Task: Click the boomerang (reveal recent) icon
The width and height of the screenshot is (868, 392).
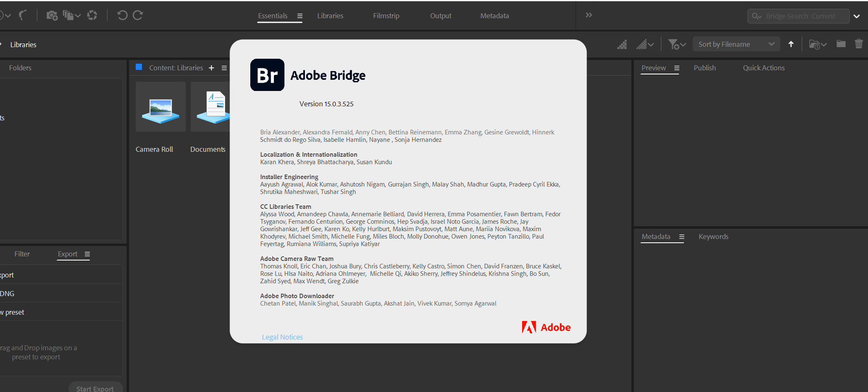Action: tap(23, 15)
